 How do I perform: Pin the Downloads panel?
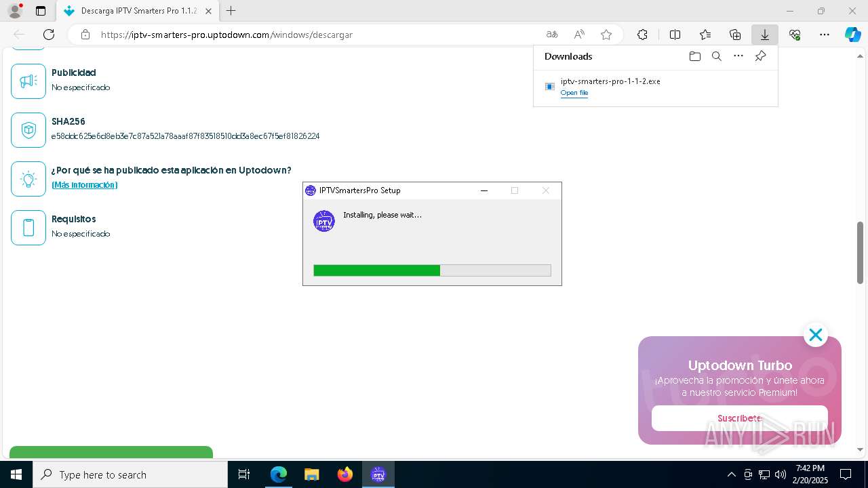pyautogui.click(x=760, y=56)
